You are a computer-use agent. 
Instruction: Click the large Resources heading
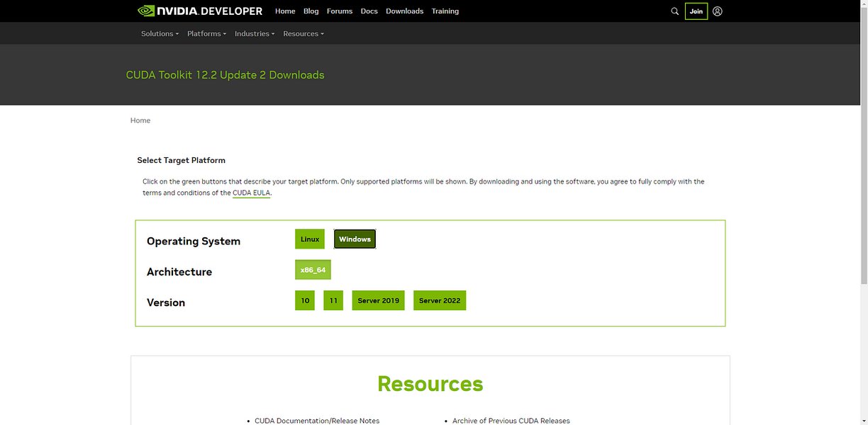pos(430,384)
